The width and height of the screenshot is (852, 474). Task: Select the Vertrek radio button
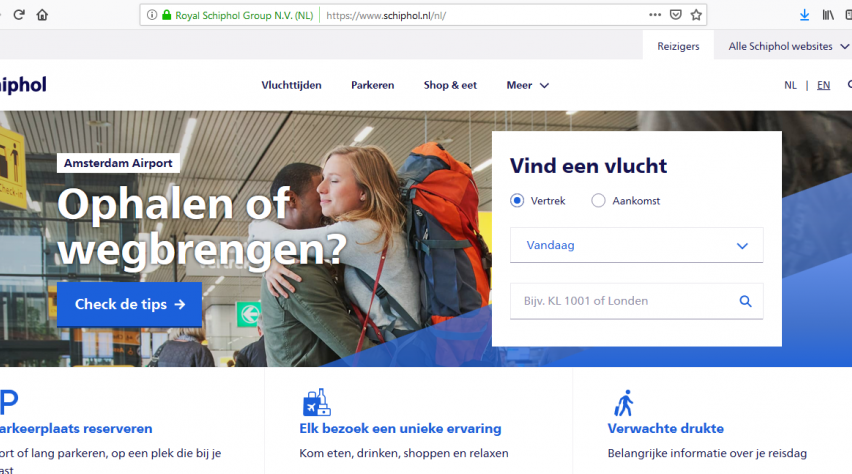517,201
